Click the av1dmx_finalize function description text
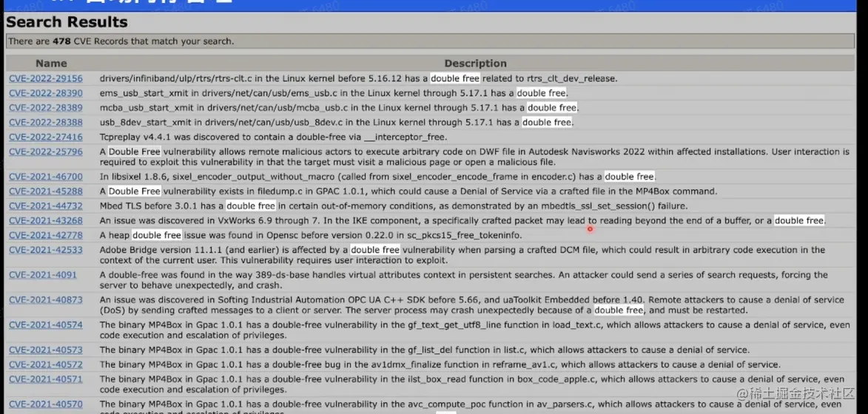 [440, 364]
